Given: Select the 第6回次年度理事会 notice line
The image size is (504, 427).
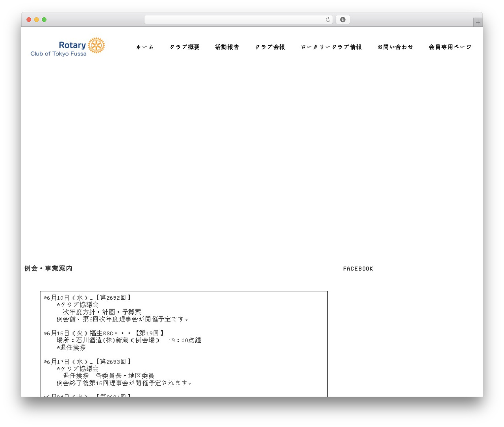Looking at the screenshot, I should pos(123,319).
